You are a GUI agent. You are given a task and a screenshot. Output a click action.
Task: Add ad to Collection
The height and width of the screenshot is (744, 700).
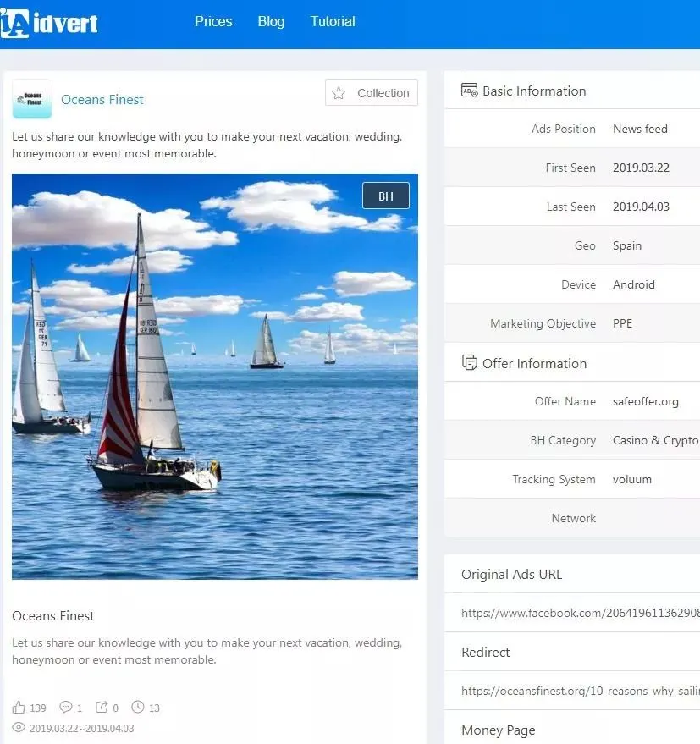coord(372,92)
